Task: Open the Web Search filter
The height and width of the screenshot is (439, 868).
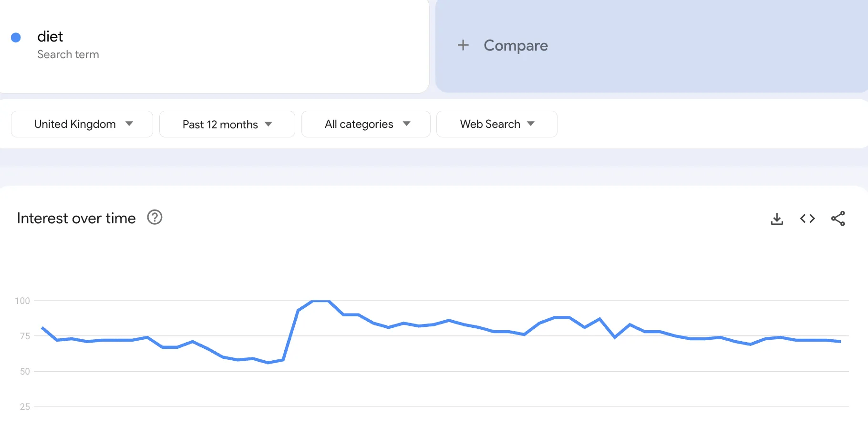Action: [490, 124]
